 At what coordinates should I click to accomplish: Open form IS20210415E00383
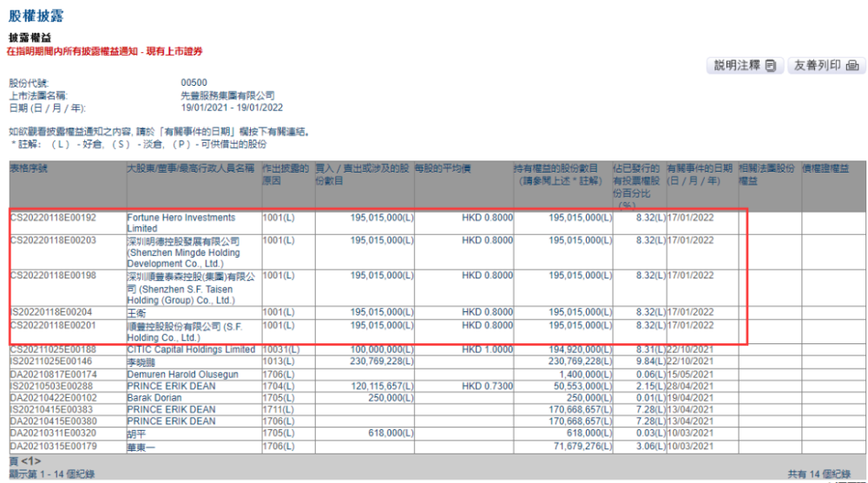click(51, 409)
